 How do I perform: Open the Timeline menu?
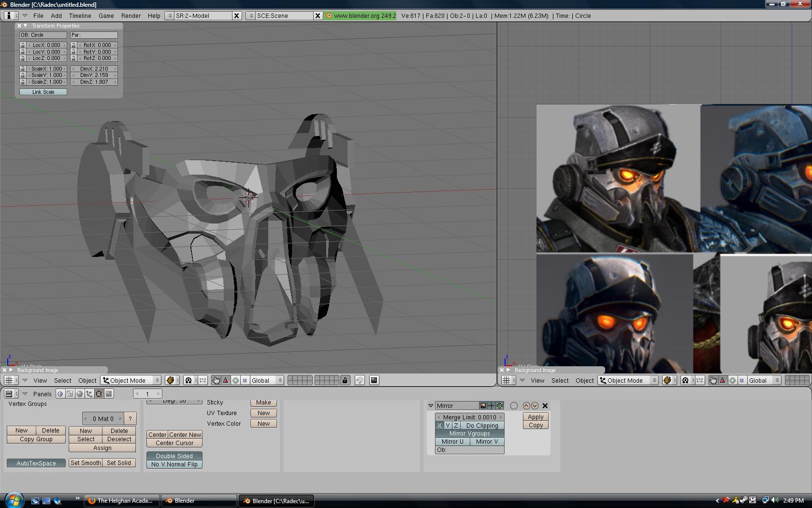(80, 16)
